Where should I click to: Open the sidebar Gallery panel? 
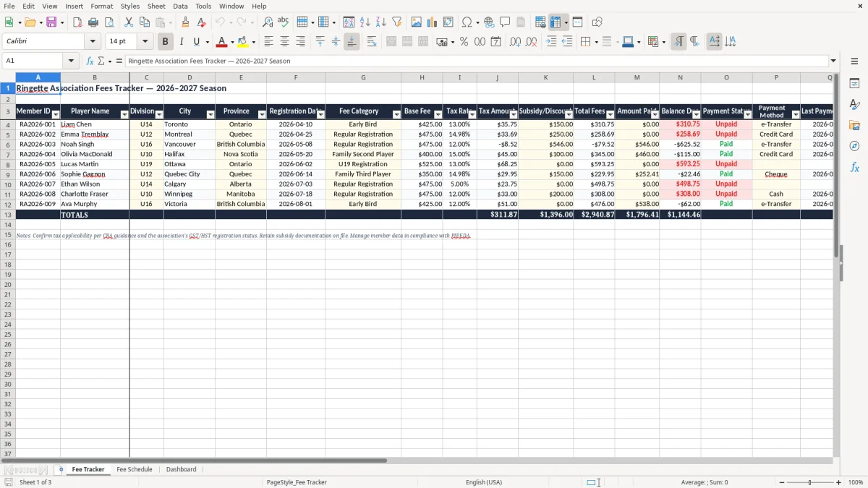(x=854, y=125)
